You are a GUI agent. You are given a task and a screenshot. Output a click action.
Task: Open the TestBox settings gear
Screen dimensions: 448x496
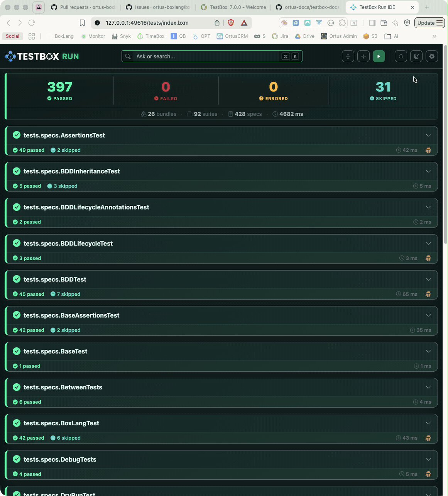(x=431, y=56)
